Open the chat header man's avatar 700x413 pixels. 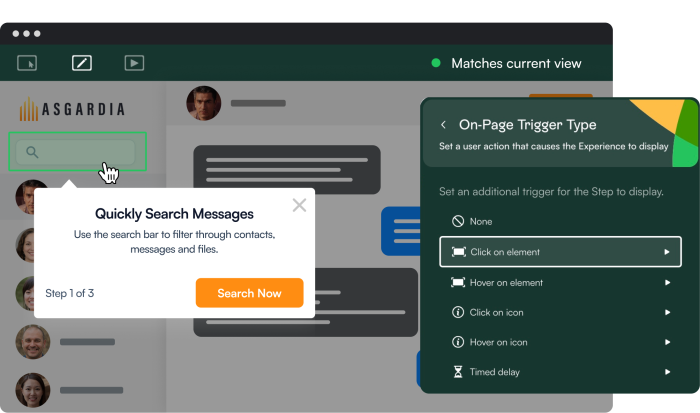(204, 103)
